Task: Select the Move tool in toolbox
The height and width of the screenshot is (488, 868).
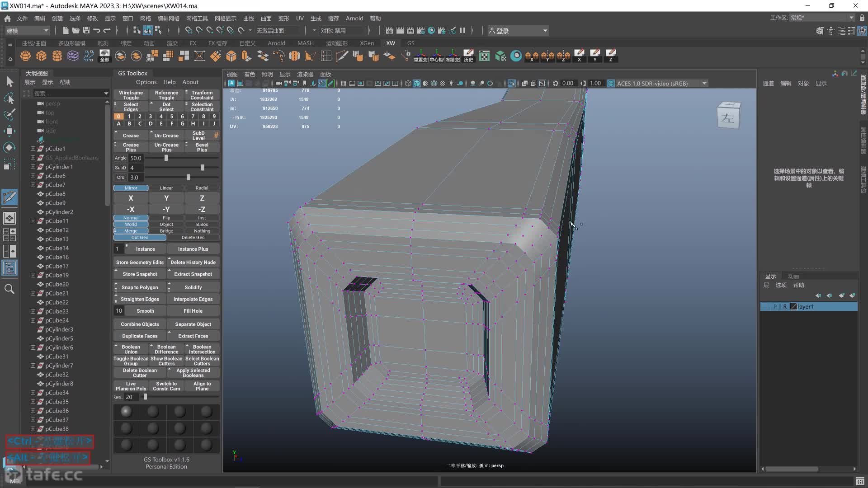Action: (9, 131)
